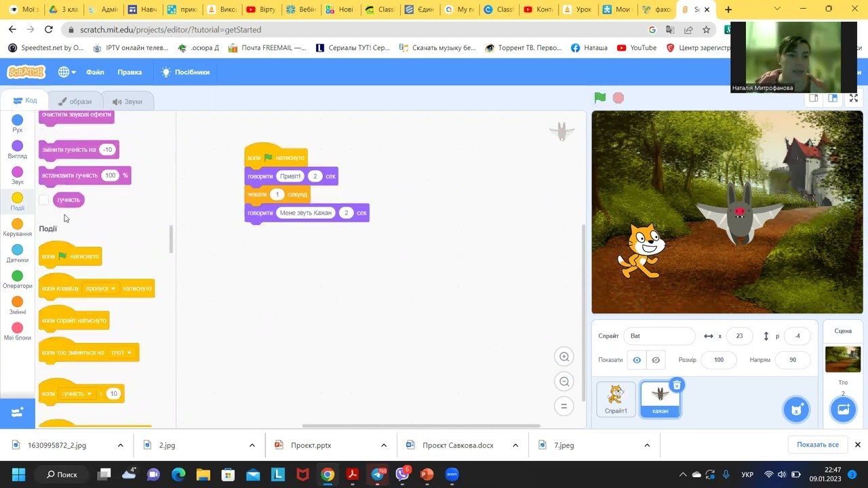Open options for download 7.jpeg
Image resolution: width=868 pixels, height=488 pixels.
click(x=646, y=445)
